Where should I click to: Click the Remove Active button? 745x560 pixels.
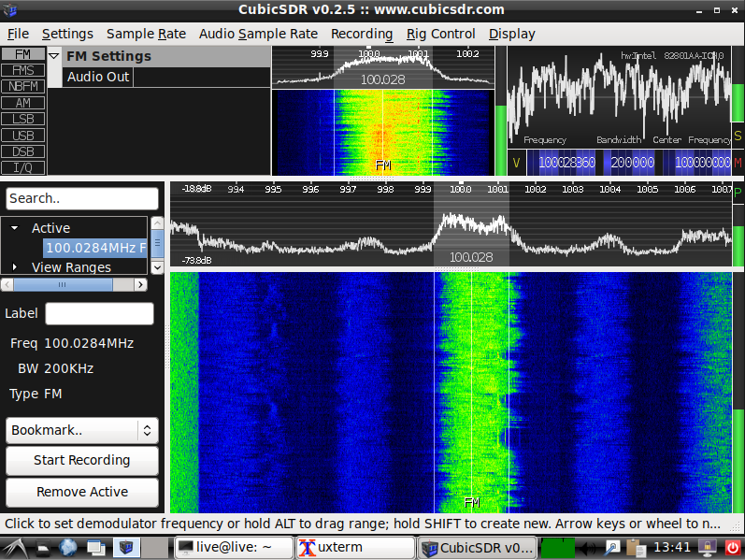(82, 492)
